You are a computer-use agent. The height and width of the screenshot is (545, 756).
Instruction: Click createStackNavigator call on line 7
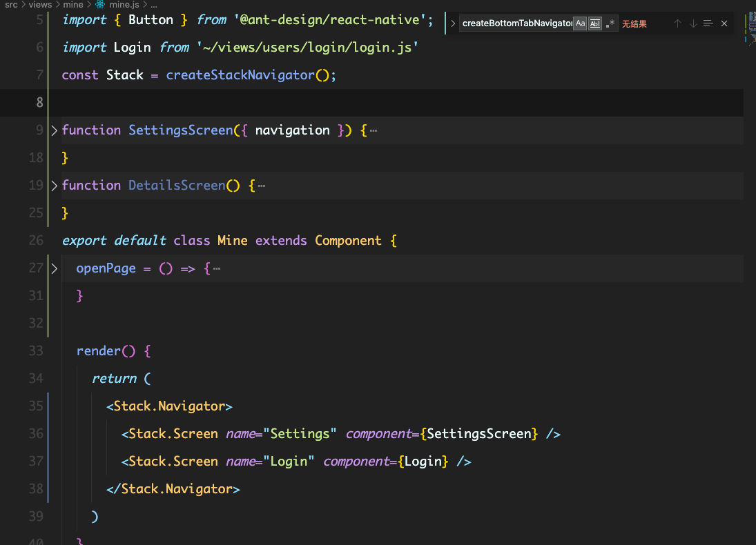click(240, 75)
